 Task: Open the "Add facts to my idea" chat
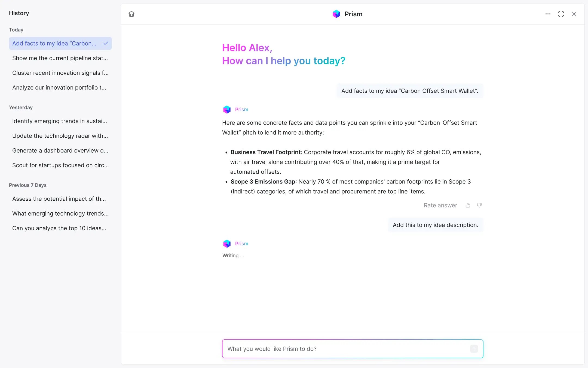pos(54,43)
